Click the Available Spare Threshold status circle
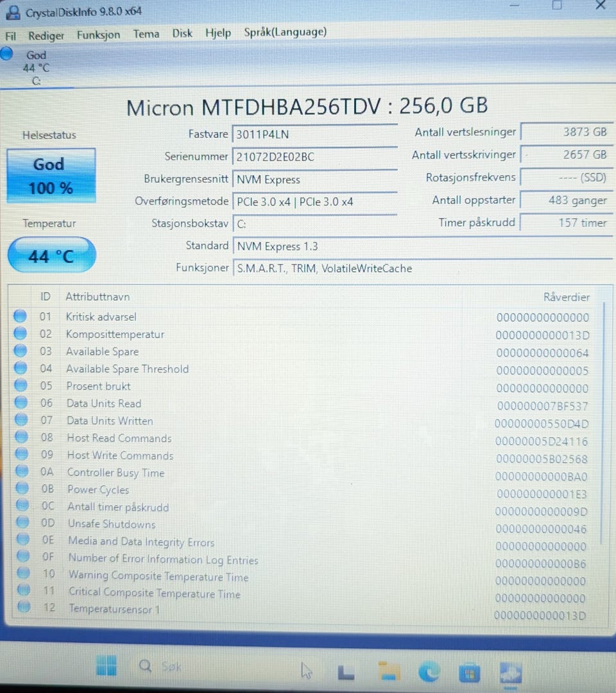 click(x=21, y=368)
